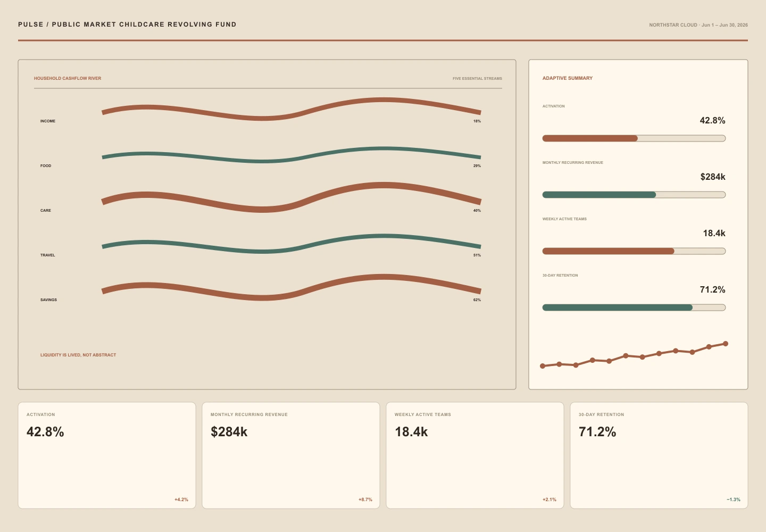
Task: Open the 30-Day Retention 71.2% card
Action: (x=659, y=455)
